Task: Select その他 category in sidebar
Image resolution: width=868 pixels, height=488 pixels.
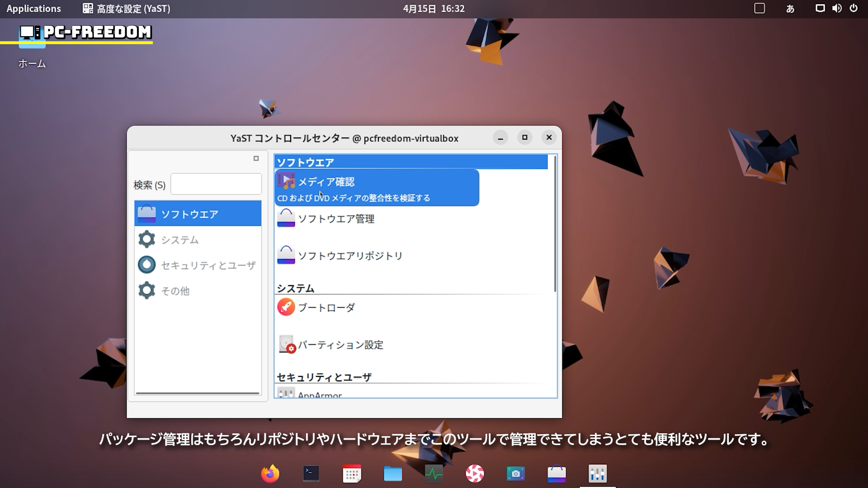Action: pos(175,291)
